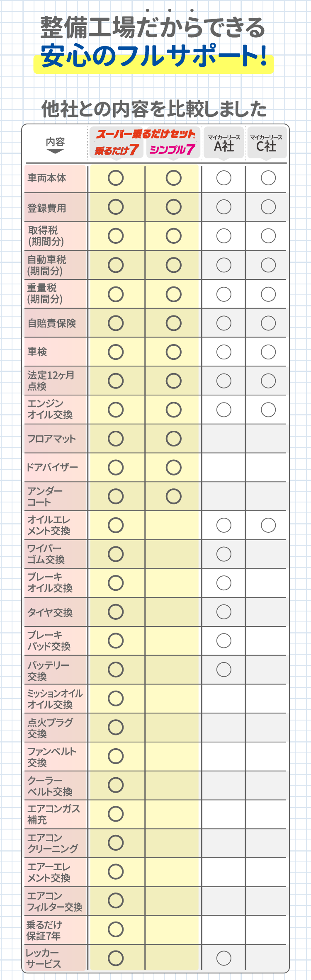Viewport: 311px width, 980px height.
Task: Select the シンプル7 plan column header
Action: click(x=172, y=150)
